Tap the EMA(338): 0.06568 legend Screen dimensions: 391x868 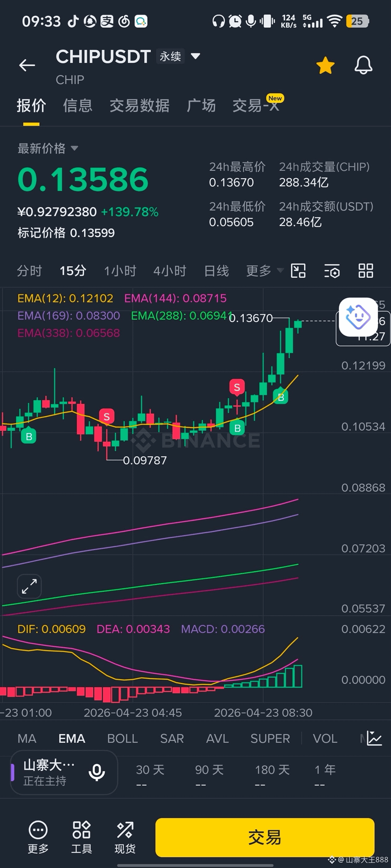(x=68, y=333)
